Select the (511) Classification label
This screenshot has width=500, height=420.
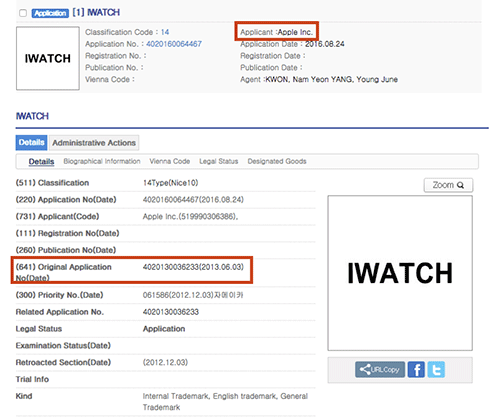coord(52,183)
